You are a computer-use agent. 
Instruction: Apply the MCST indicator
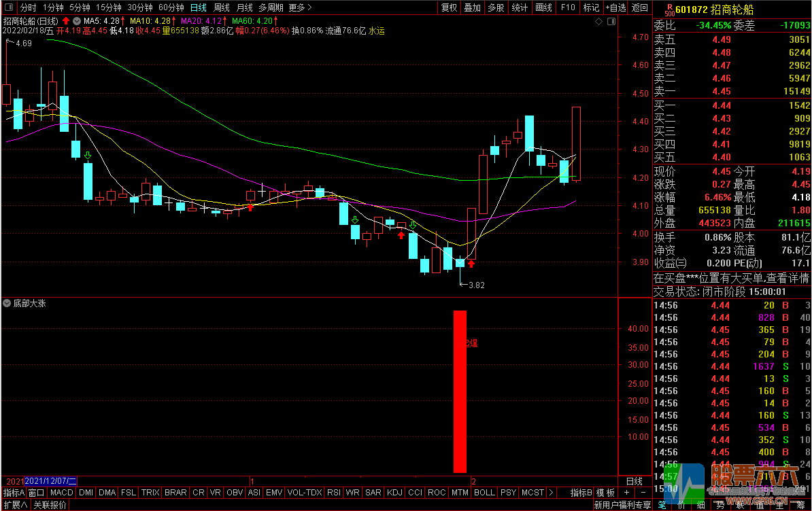coord(533,493)
